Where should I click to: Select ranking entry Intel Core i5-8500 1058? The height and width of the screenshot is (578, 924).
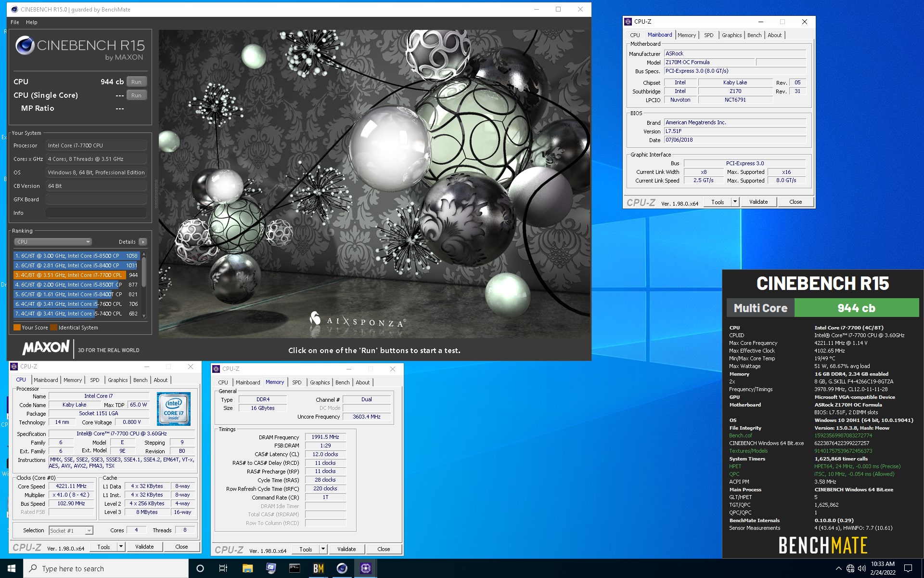click(76, 256)
